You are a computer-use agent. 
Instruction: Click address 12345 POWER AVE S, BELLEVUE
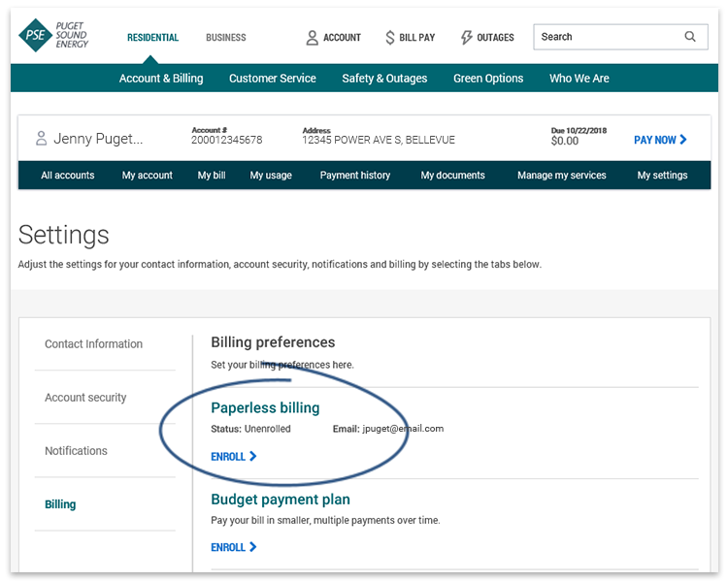pos(379,140)
